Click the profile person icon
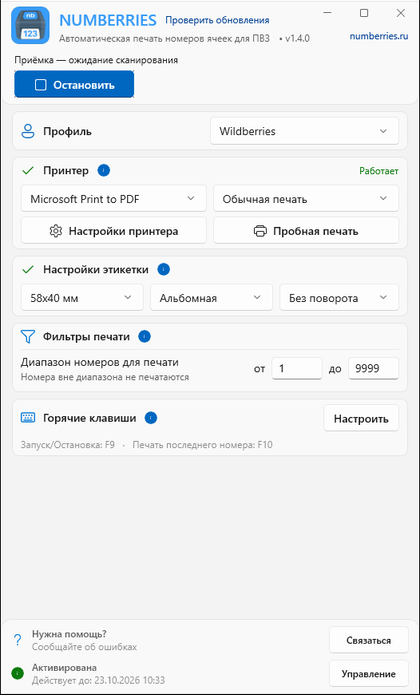 tap(27, 132)
